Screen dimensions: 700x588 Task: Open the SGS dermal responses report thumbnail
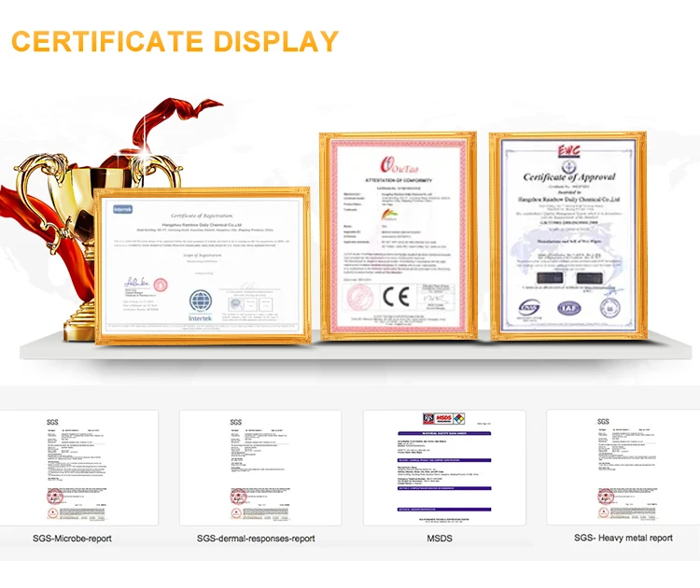point(260,468)
